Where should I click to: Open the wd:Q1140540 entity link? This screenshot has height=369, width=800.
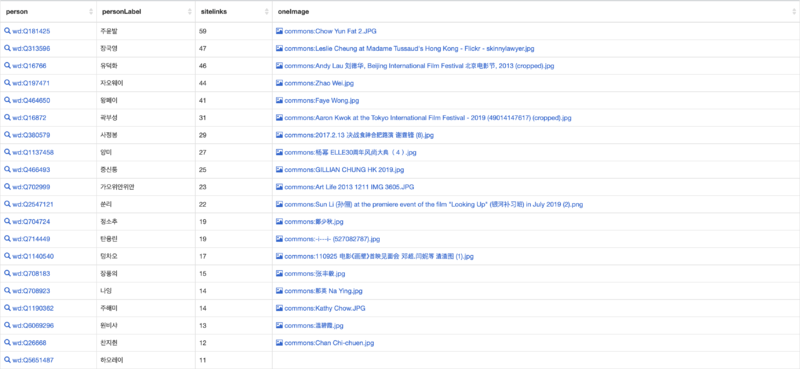click(33, 256)
